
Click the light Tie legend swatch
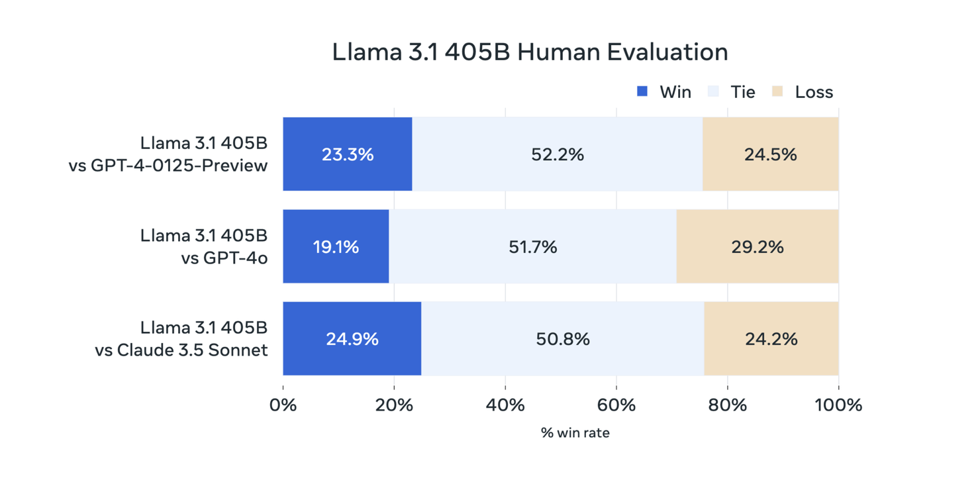point(713,91)
